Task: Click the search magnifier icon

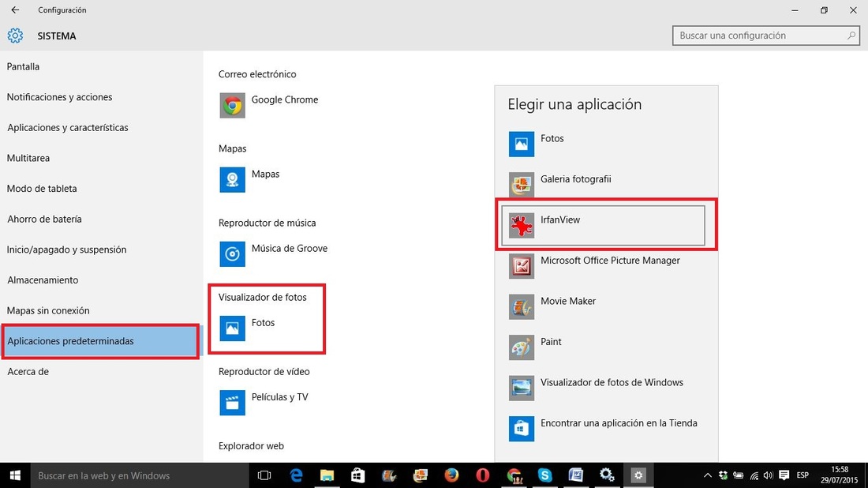Action: (851, 36)
